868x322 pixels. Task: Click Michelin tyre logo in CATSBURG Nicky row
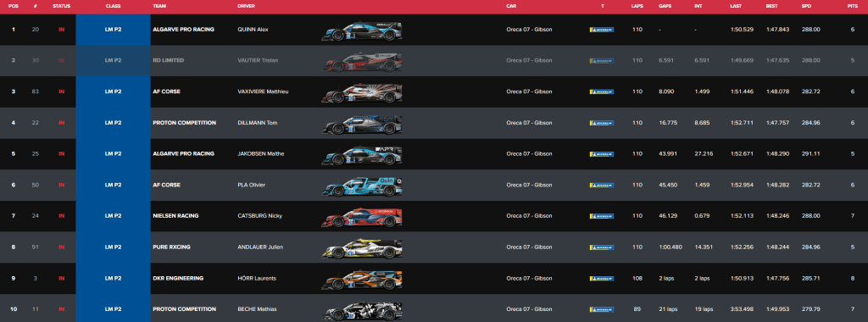[601, 216]
